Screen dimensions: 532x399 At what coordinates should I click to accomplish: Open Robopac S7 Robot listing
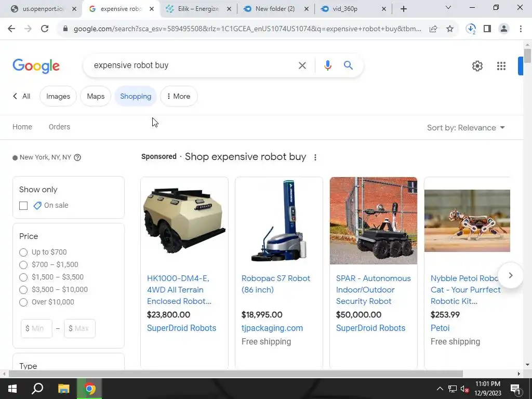coord(276,284)
